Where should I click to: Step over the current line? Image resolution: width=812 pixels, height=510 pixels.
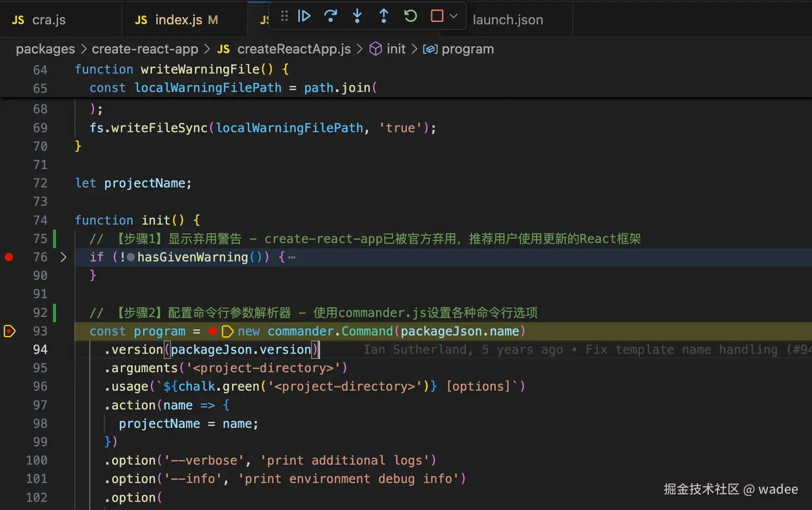330,16
